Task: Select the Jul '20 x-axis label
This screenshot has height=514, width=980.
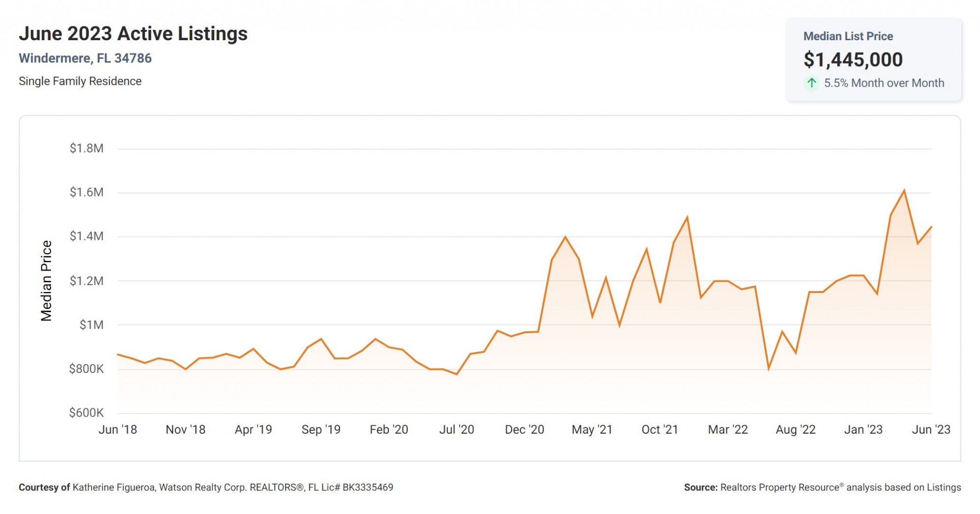Action: click(x=457, y=430)
